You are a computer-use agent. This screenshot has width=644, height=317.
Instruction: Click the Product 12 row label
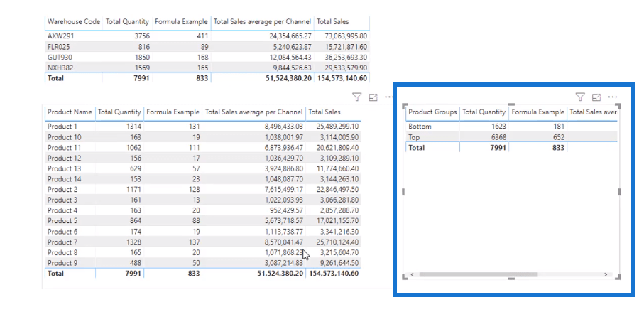tap(65, 158)
